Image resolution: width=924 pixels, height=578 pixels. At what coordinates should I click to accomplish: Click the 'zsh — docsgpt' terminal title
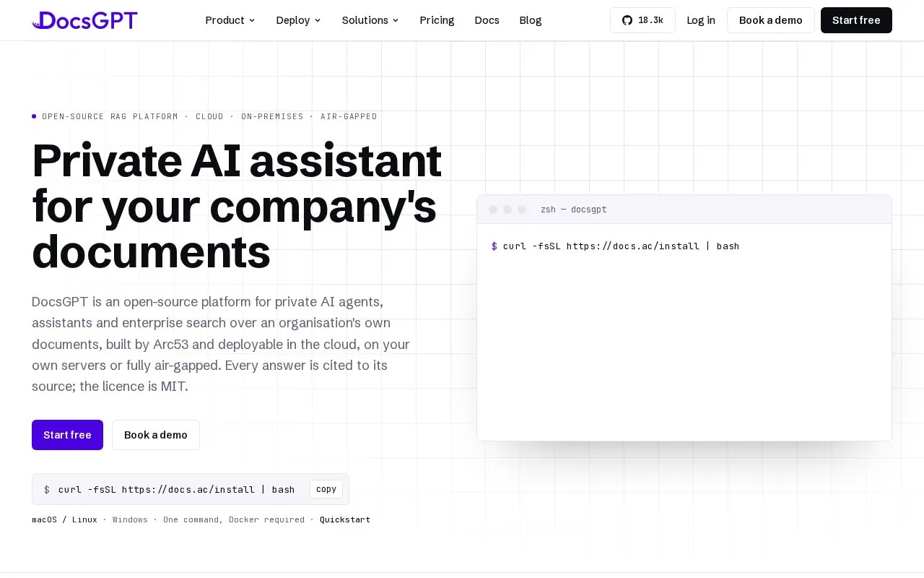[574, 210]
